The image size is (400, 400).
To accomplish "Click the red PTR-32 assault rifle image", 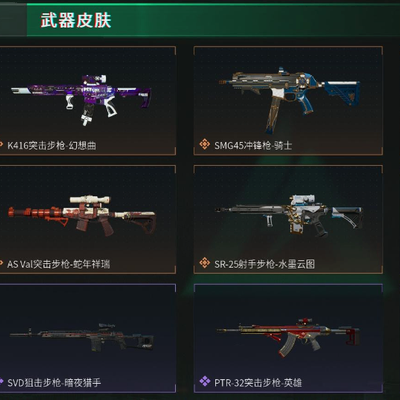I will [288, 337].
